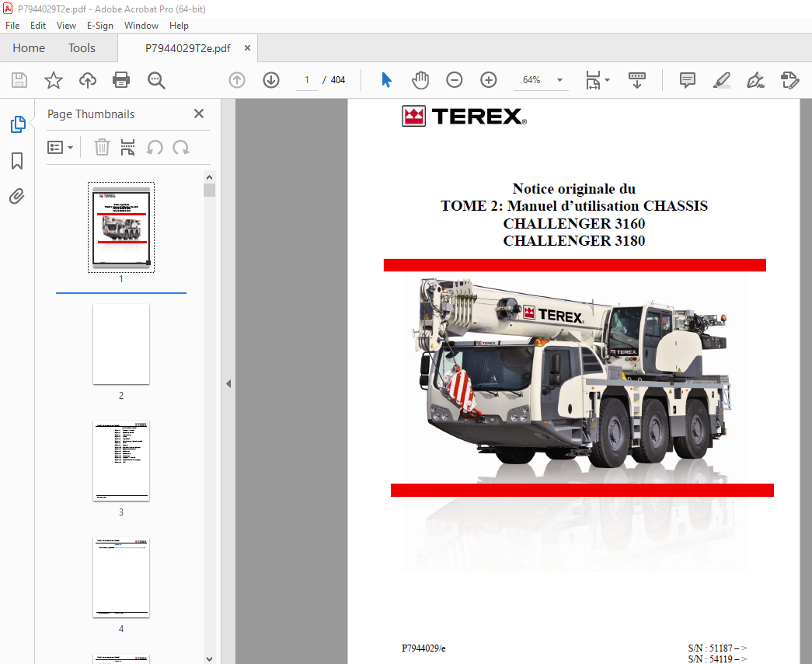
Task: Select the page 3 thumbnail
Action: [121, 461]
